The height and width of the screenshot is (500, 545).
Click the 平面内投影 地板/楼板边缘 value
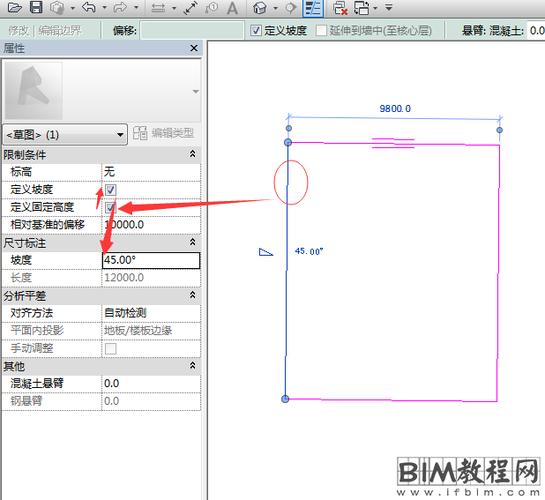pos(151,330)
